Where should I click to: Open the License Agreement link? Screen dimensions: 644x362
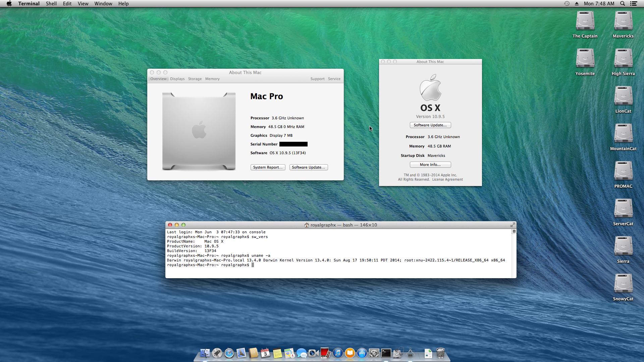[447, 179]
